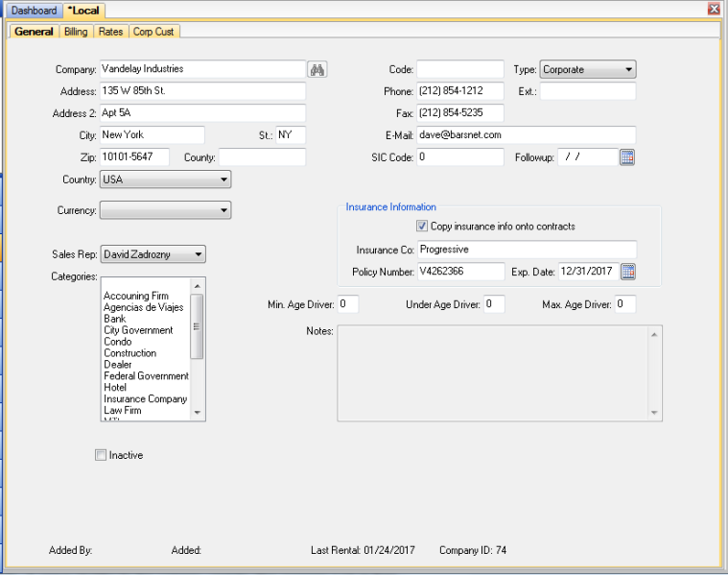
Task: Click the E-Mail input field
Action: [527, 135]
